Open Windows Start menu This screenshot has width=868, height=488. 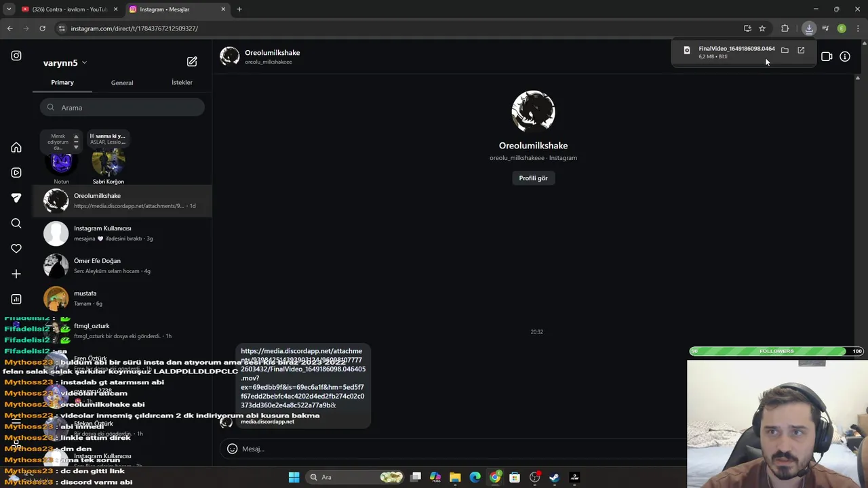coord(294,477)
